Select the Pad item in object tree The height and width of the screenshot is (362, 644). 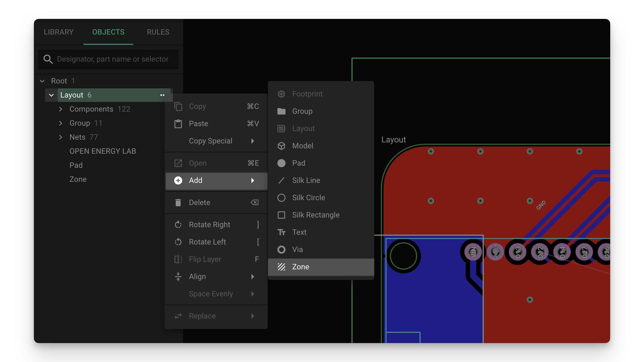point(76,165)
